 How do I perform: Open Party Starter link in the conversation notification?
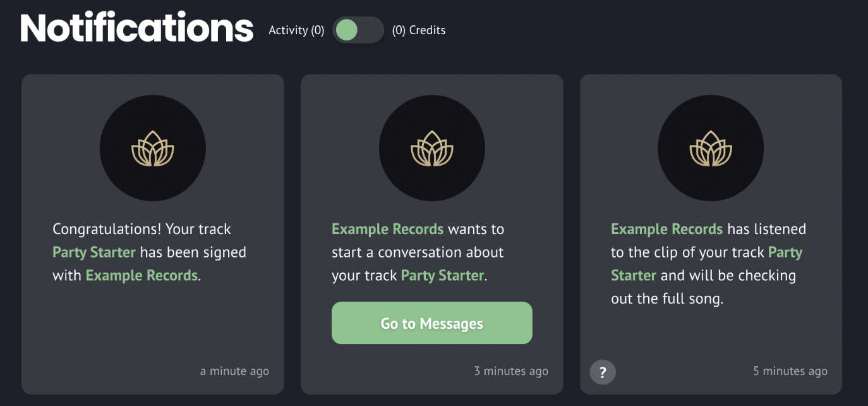(442, 276)
